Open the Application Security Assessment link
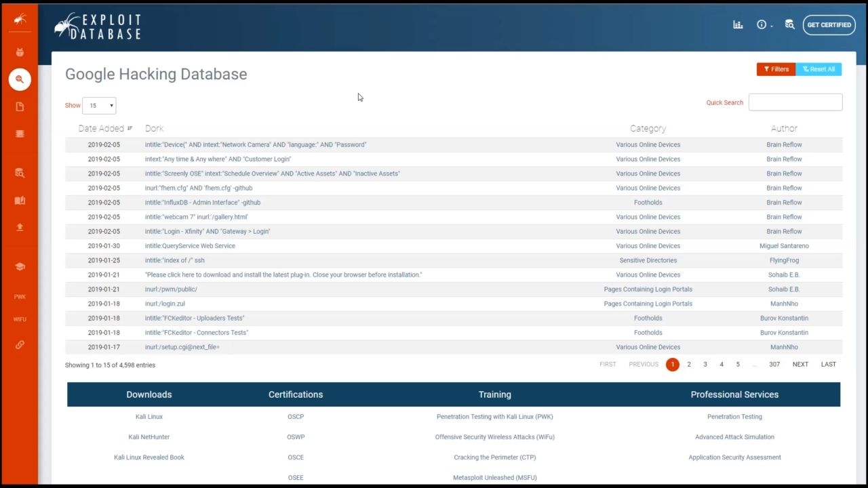The width and height of the screenshot is (868, 488). (734, 457)
